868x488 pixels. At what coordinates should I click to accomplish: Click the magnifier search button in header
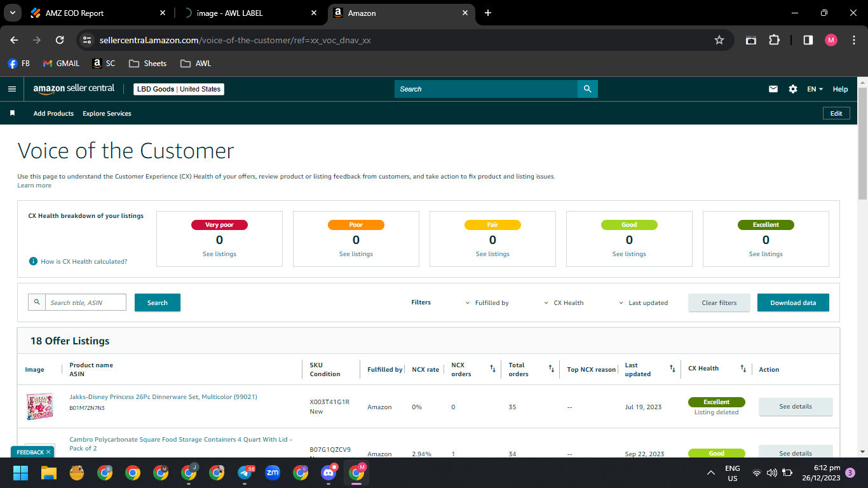coord(588,89)
